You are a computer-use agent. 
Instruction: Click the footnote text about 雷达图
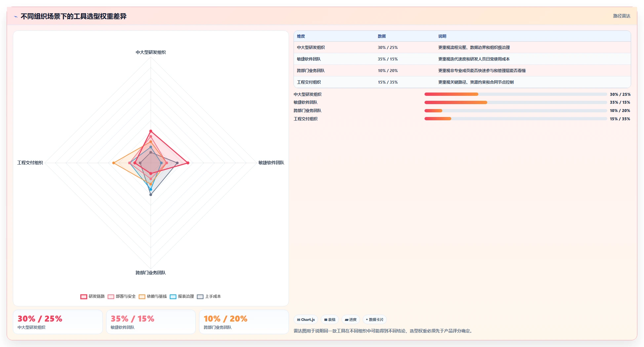pyautogui.click(x=383, y=331)
